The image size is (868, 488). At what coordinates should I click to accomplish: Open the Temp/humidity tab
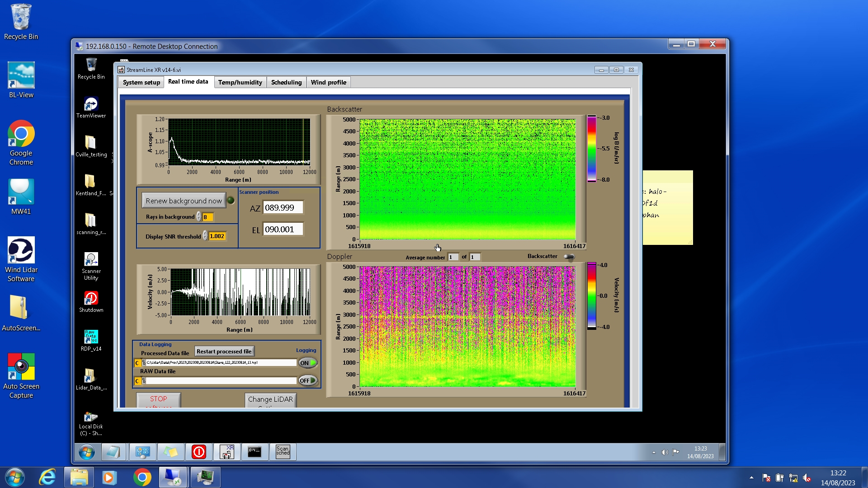click(x=240, y=82)
